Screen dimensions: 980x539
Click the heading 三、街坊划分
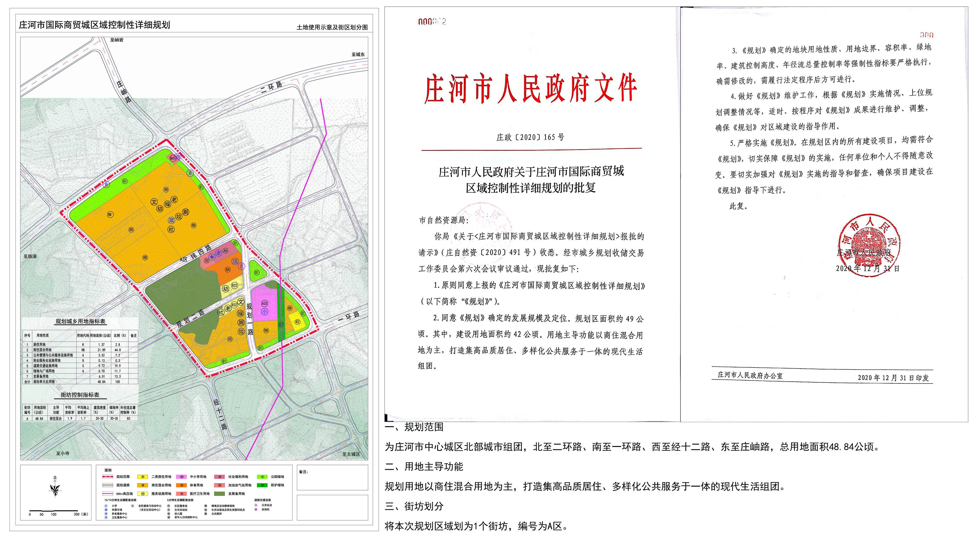[414, 506]
